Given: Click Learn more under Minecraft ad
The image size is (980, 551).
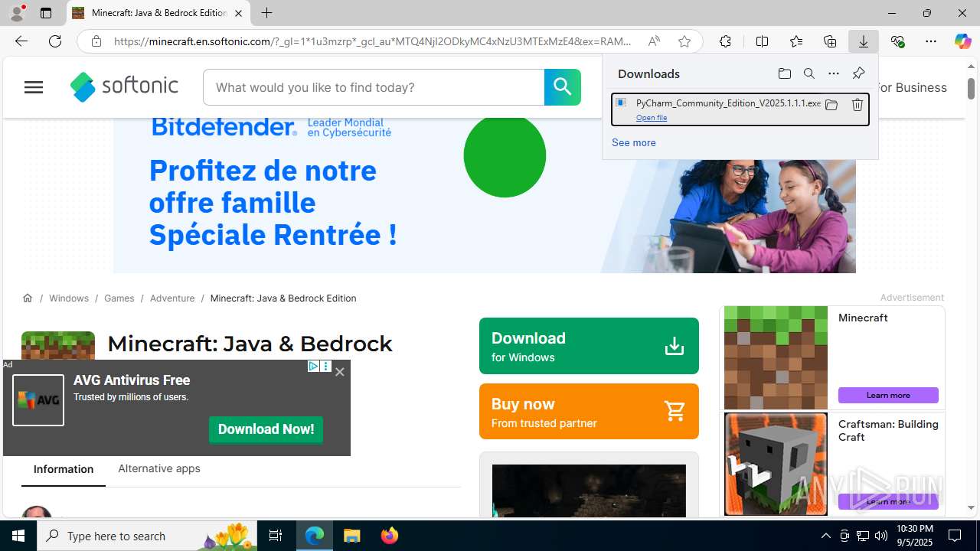Looking at the screenshot, I should [888, 395].
